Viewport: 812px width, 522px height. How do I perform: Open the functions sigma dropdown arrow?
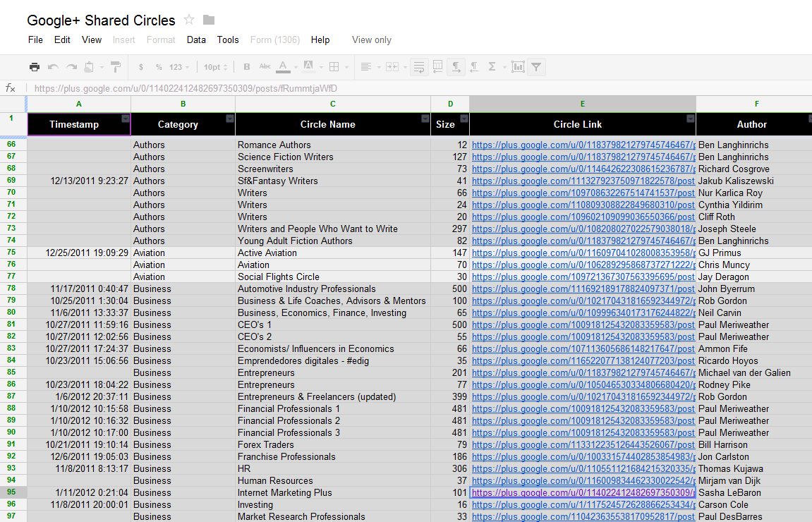pyautogui.click(x=504, y=67)
